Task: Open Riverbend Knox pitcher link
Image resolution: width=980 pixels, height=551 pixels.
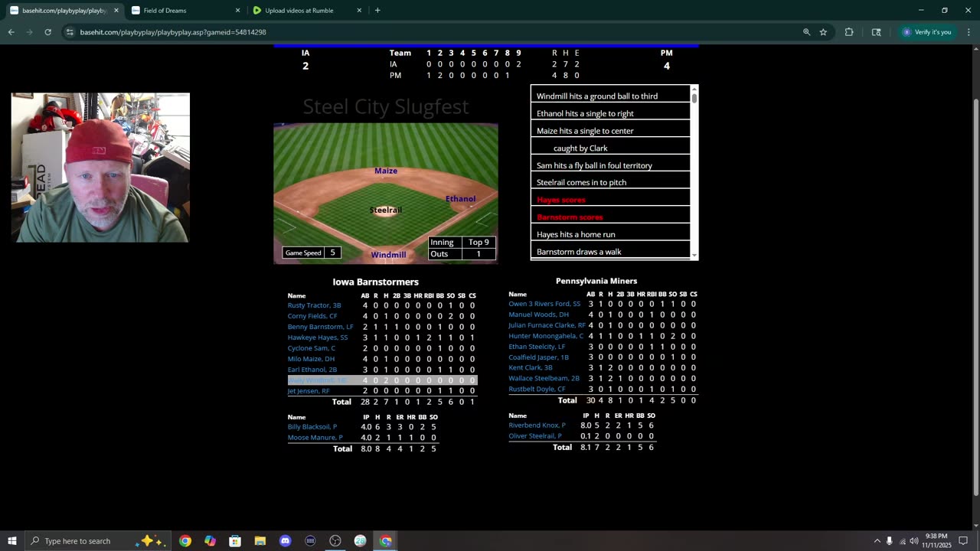Action: (537, 425)
